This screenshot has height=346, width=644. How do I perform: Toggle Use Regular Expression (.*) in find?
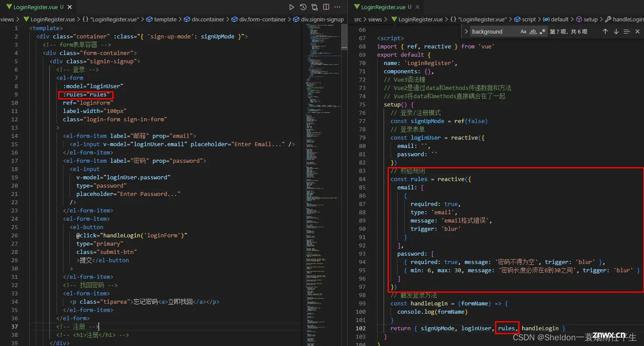click(543, 31)
